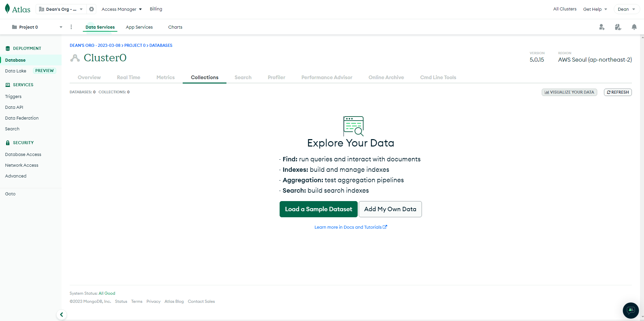The image size is (644, 321).
Task: Select the Collections tab
Action: 205,77
